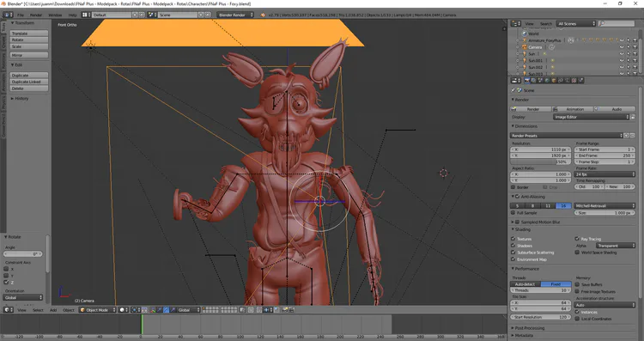The width and height of the screenshot is (644, 341).
Task: Open the Object Constraints properties tab icon
Action: pos(561,81)
